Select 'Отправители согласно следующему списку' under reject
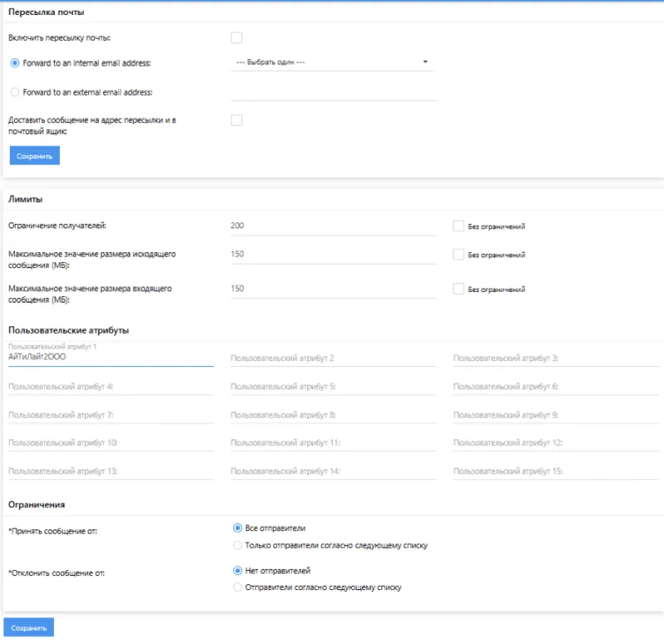 click(238, 588)
